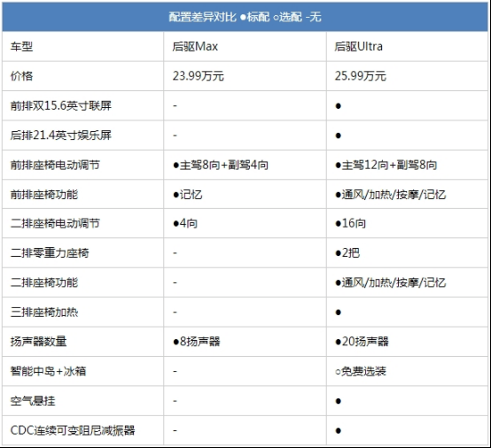Image resolution: width=491 pixels, height=448 pixels.
Task: Click the 前排双15.6英寸联屏 row label
Action: click(61, 105)
